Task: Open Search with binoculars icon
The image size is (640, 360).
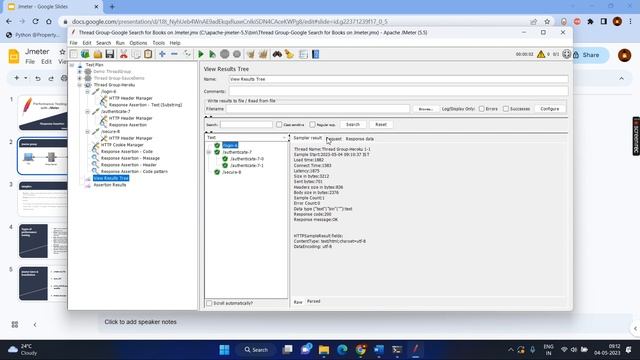Action: [x=277, y=54]
